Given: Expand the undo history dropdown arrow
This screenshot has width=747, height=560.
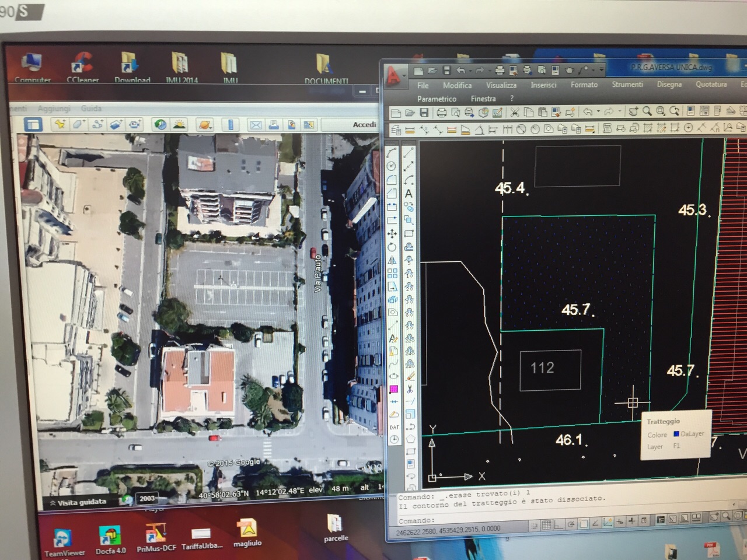Looking at the screenshot, I should (598, 112).
